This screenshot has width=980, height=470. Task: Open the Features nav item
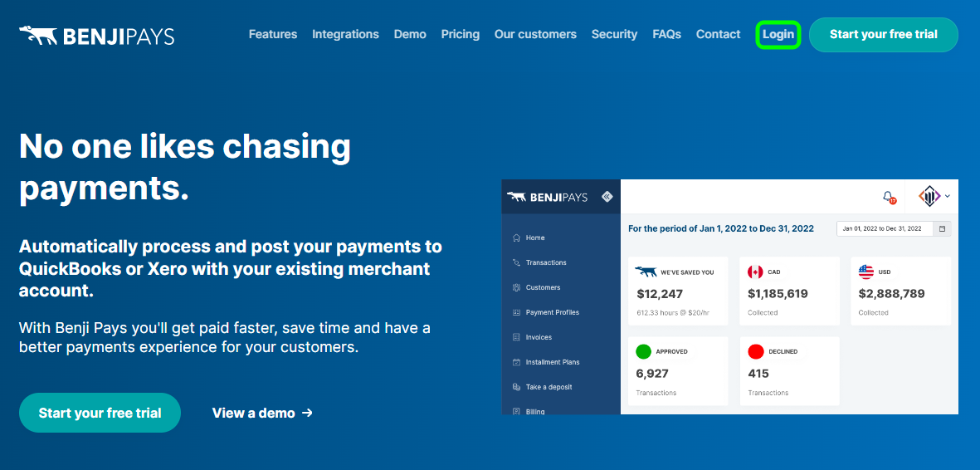(x=272, y=34)
